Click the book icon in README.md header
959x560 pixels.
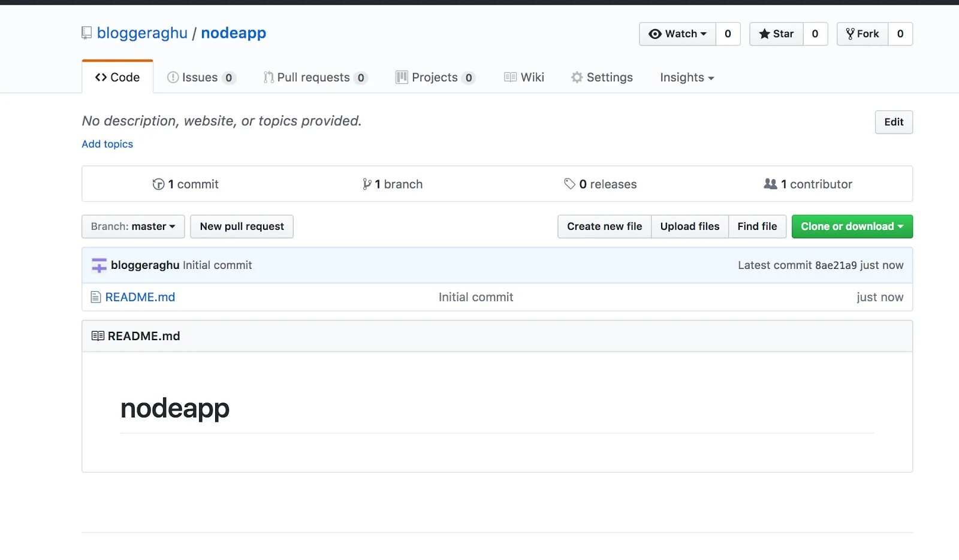[98, 336]
